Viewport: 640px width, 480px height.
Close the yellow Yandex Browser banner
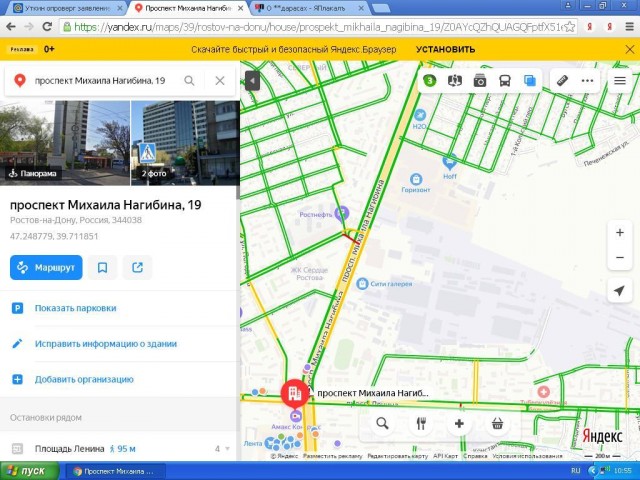[629, 49]
